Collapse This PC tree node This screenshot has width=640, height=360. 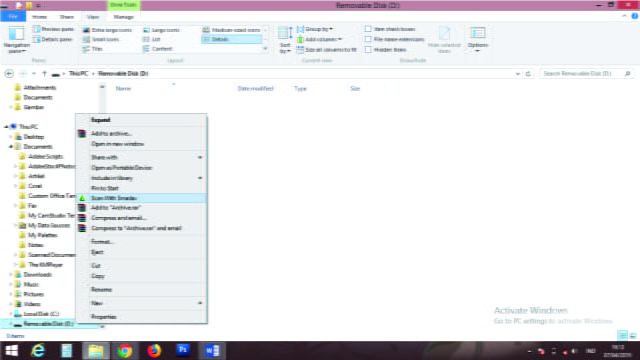(x=7, y=127)
